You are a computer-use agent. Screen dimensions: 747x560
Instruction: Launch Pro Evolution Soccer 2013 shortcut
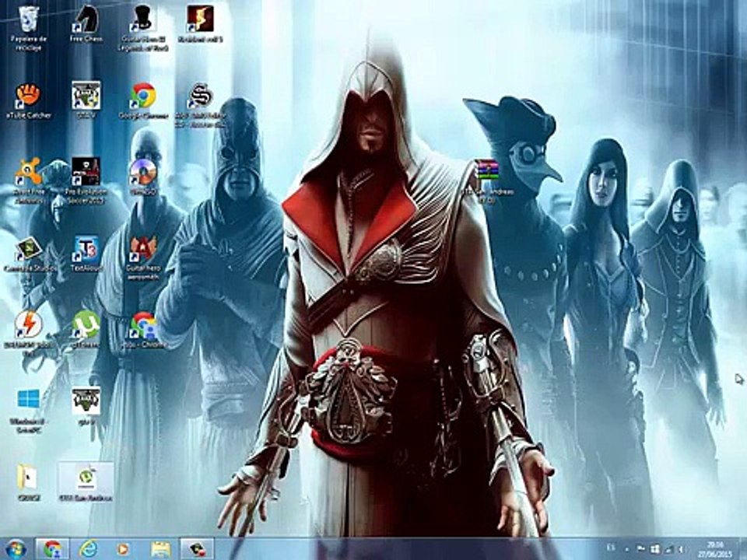(86, 181)
